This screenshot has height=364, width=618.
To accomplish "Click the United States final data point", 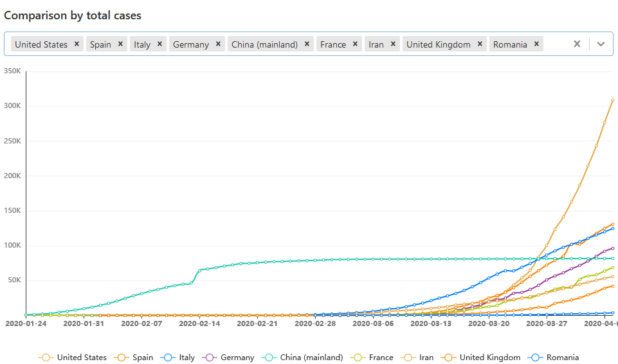I will pyautogui.click(x=612, y=100).
